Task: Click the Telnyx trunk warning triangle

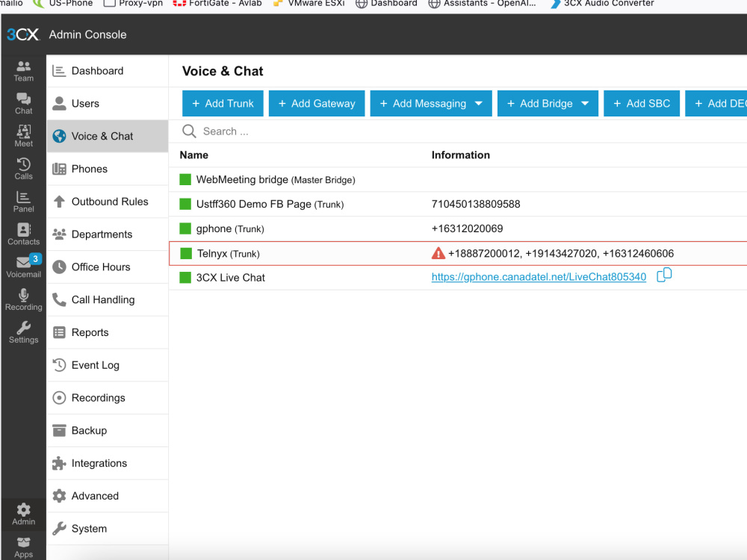Action: pyautogui.click(x=438, y=253)
